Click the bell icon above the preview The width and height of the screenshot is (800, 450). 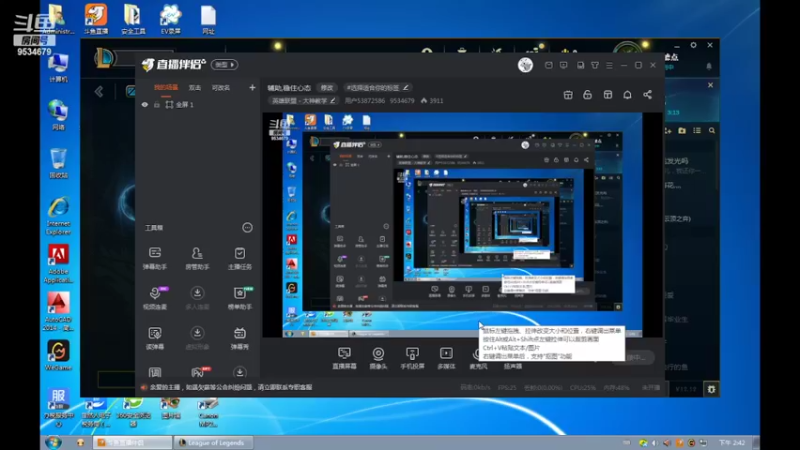point(627,94)
